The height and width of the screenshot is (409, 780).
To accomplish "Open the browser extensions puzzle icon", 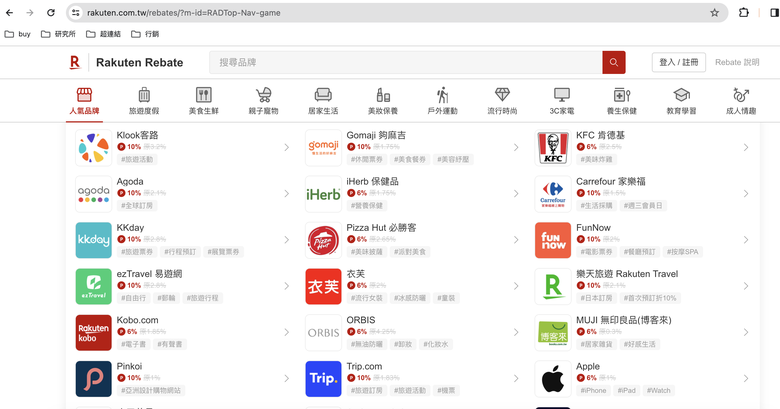I will click(x=744, y=13).
